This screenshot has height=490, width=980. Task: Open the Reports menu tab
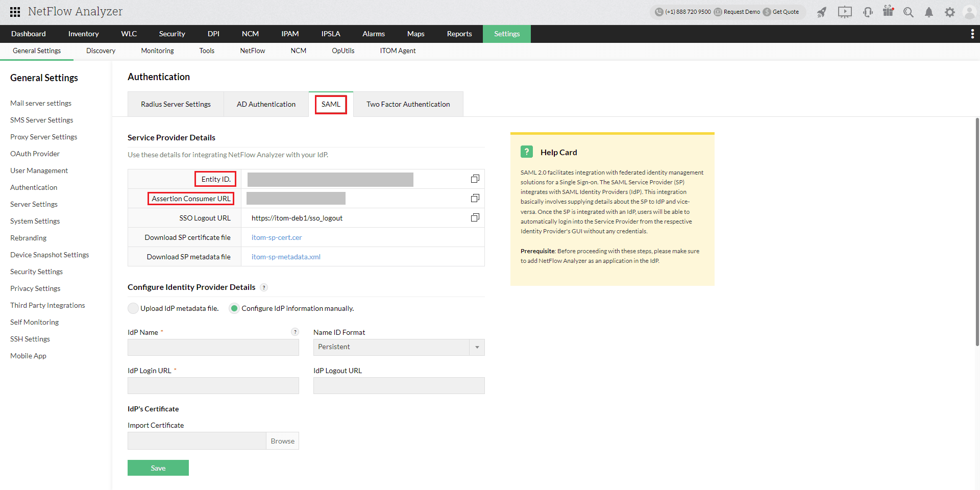(459, 34)
